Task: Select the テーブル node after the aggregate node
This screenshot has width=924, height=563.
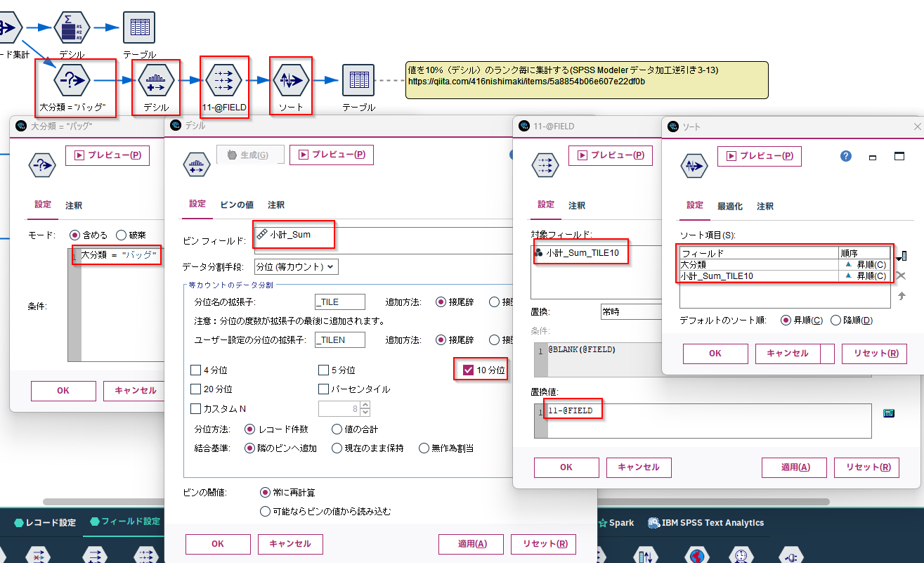Action: point(139,27)
